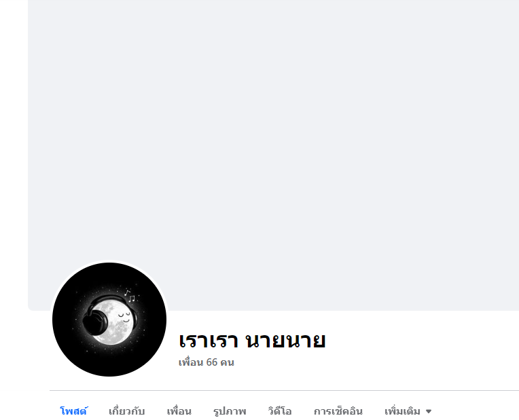Screen dimensions: 519x420
Task: View the วิดีโอ tab
Action: (280, 411)
